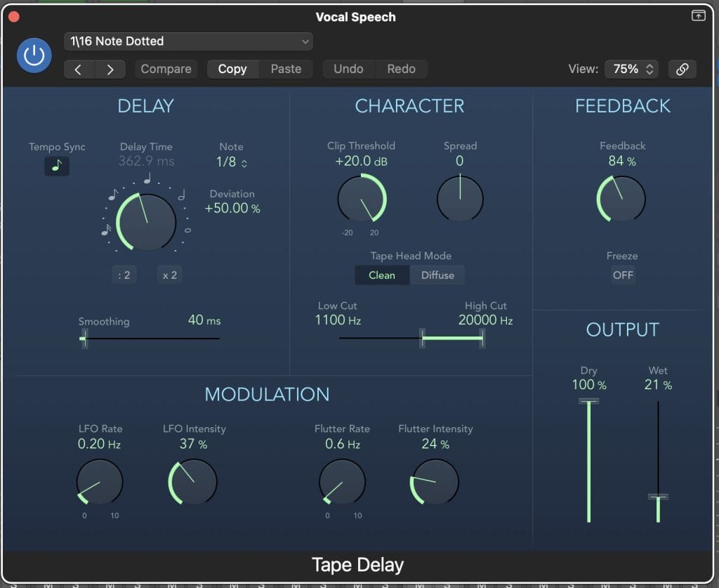
Task: Click the previous preset arrow
Action: point(79,69)
